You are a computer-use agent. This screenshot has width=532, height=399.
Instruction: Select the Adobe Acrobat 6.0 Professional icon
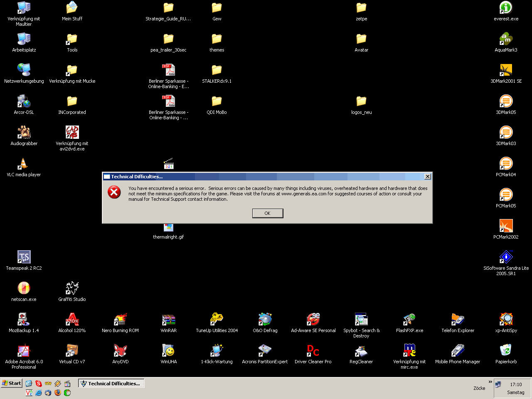pos(24,357)
